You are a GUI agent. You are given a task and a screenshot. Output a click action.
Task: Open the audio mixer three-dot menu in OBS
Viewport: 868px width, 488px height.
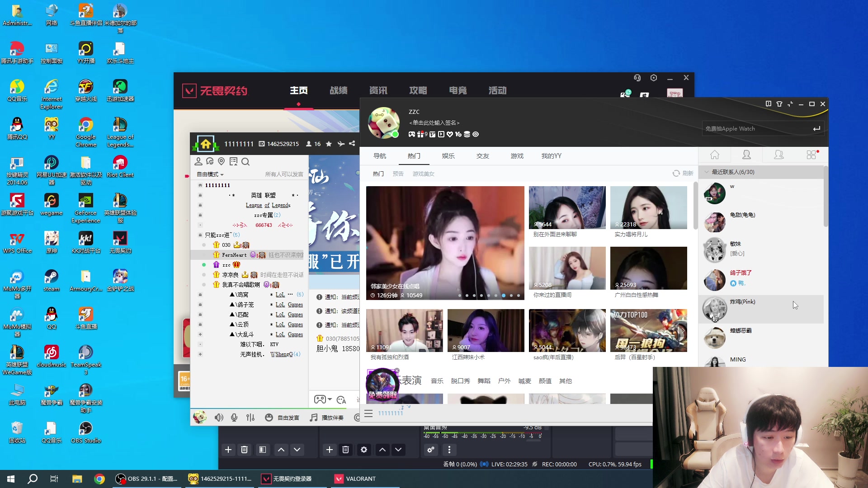[449, 450]
